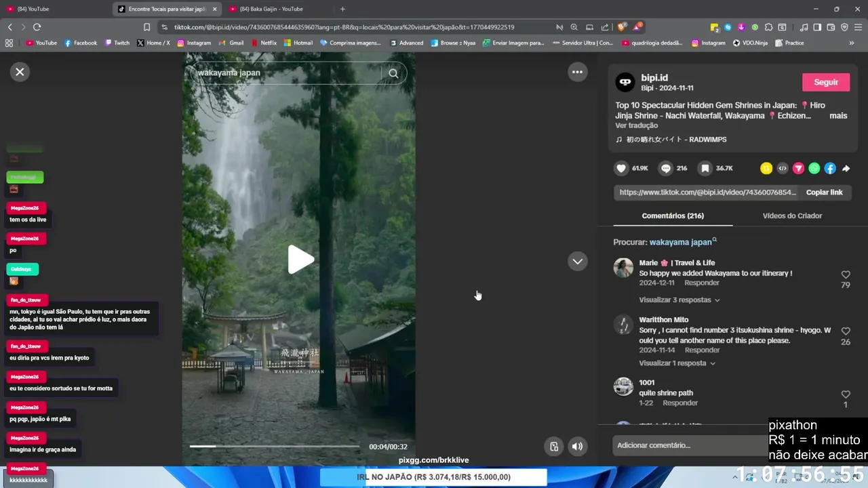Play the paused TikTok video
868x488 pixels.
(x=300, y=260)
